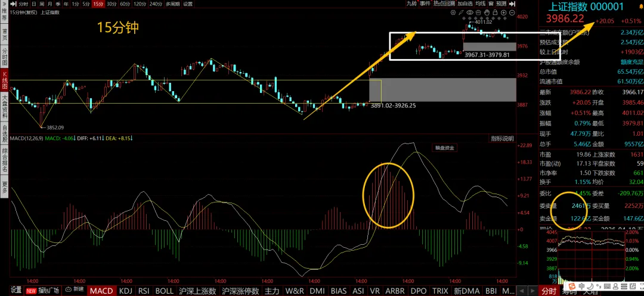Screen dimensions: 644x296
Task: Switch chart to 1分 period
Action: [75, 4]
